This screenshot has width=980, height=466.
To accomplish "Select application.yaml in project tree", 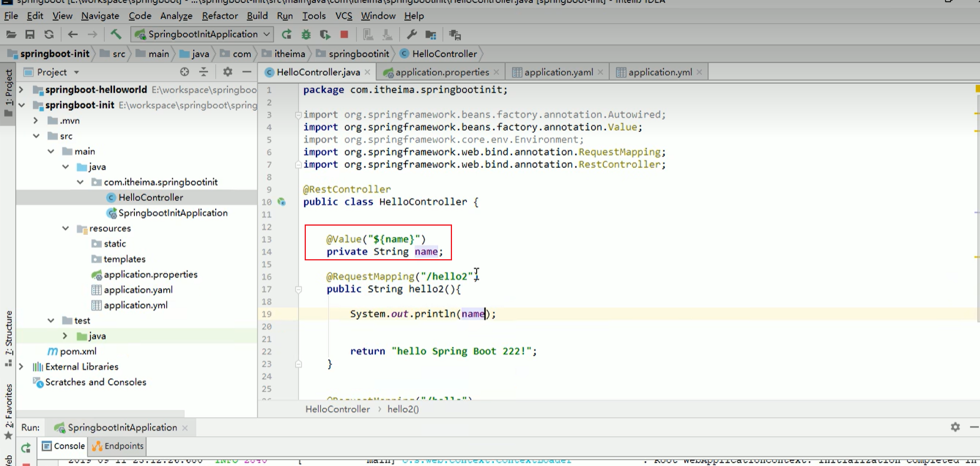I will click(x=132, y=290).
